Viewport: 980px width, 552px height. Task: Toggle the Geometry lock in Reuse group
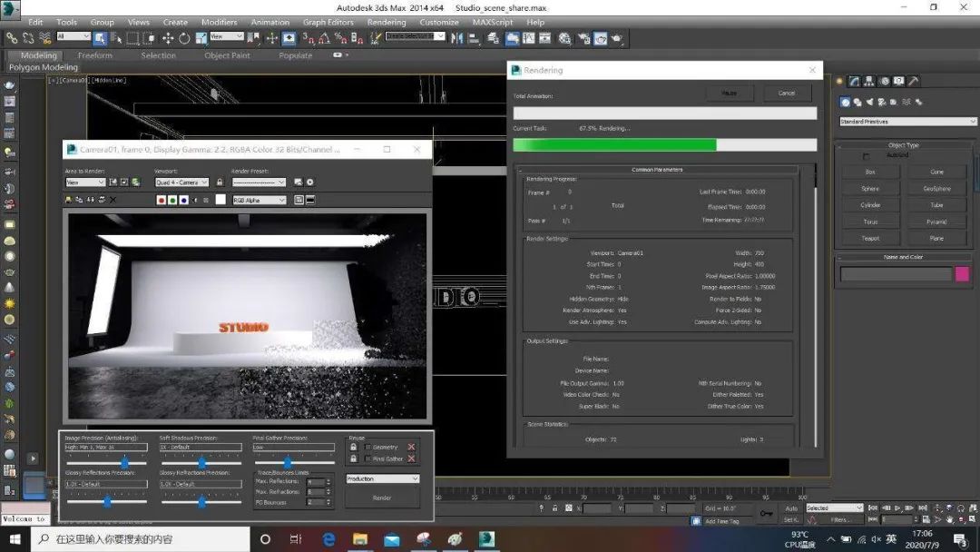(354, 447)
